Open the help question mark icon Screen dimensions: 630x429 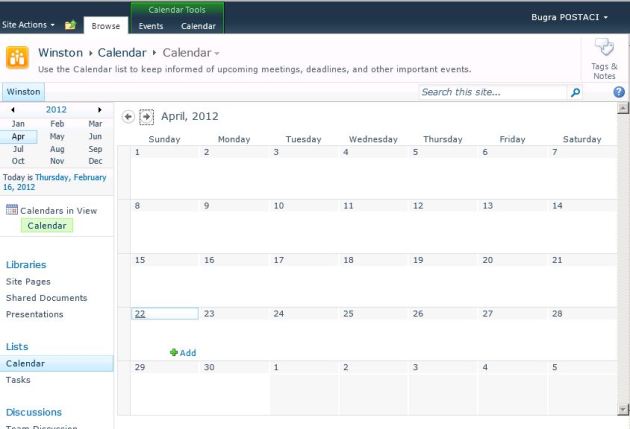tap(619, 92)
